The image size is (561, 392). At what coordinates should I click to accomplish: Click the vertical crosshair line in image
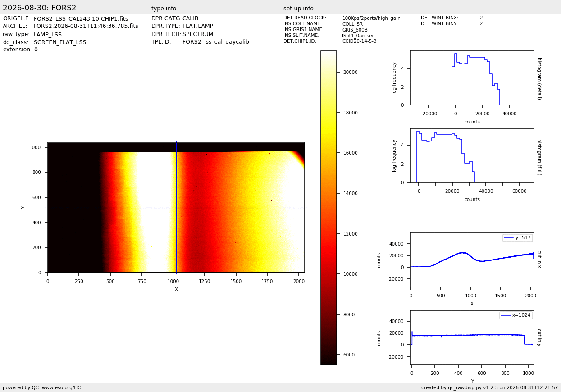pos(176,208)
